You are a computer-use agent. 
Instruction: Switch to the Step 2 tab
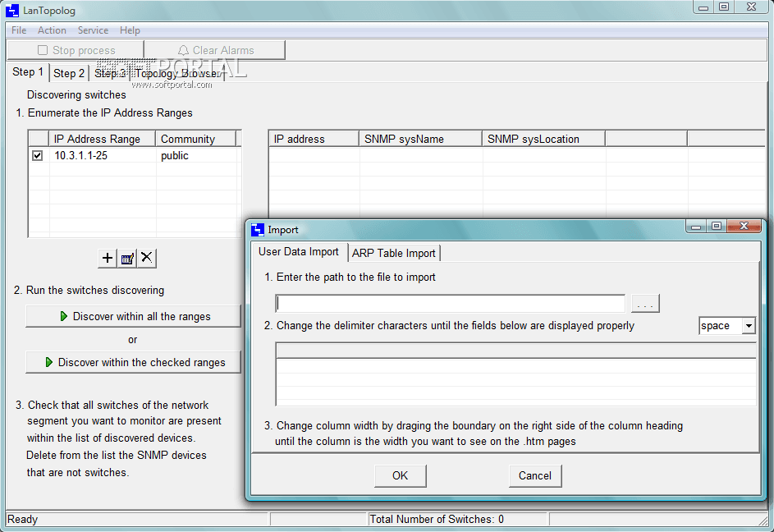click(69, 73)
